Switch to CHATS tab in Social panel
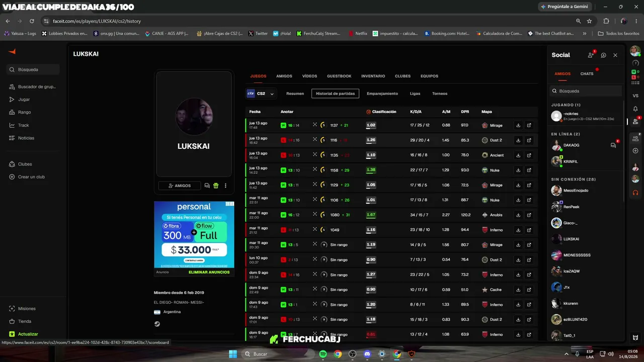This screenshot has height=362, width=644. [x=587, y=74]
